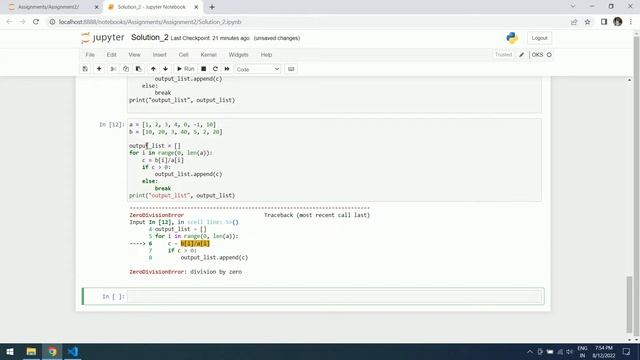The width and height of the screenshot is (640, 360).
Task: Click the Trusted notebook indicator
Action: coord(503,55)
